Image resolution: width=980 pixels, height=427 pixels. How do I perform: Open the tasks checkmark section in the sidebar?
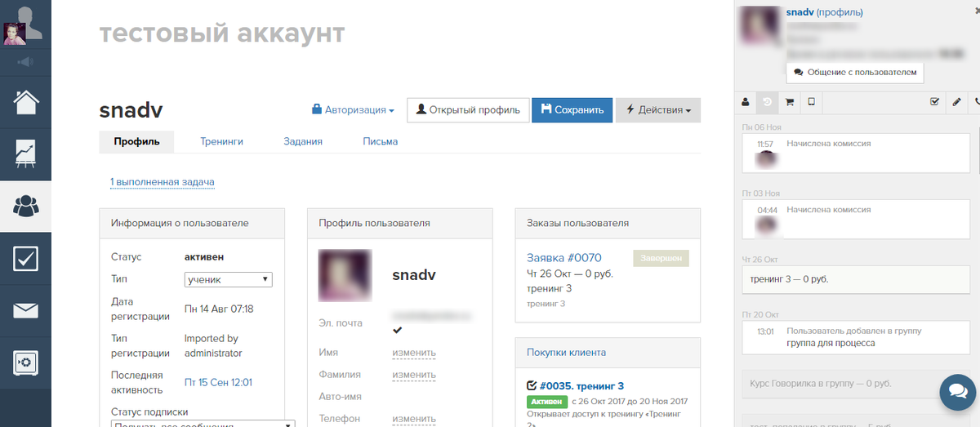pos(25,259)
